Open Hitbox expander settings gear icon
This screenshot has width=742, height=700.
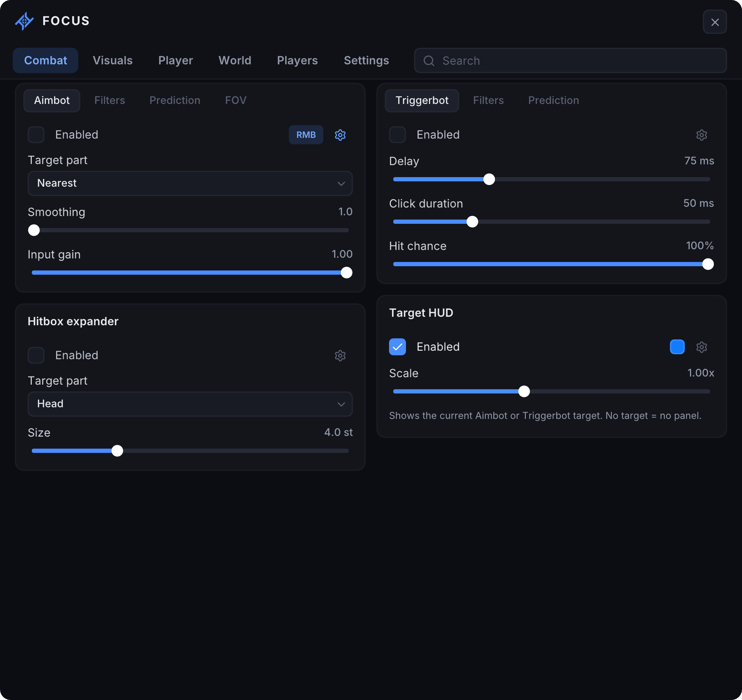pos(340,355)
